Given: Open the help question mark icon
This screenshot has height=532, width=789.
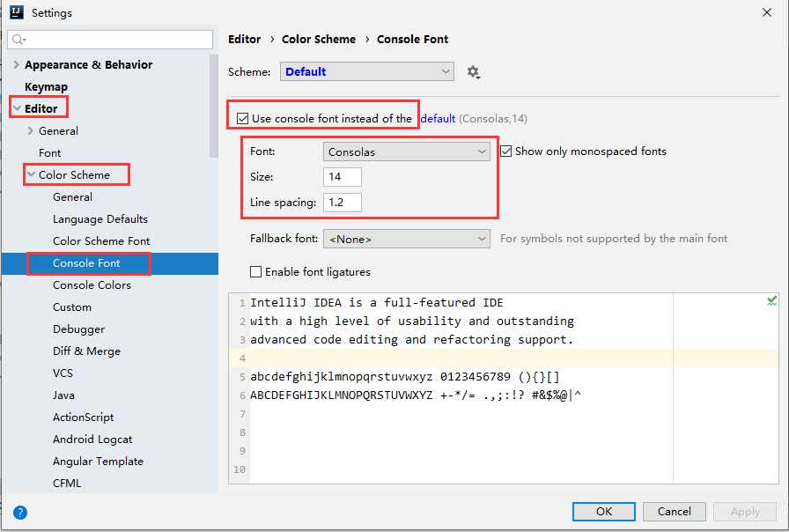Looking at the screenshot, I should [20, 513].
